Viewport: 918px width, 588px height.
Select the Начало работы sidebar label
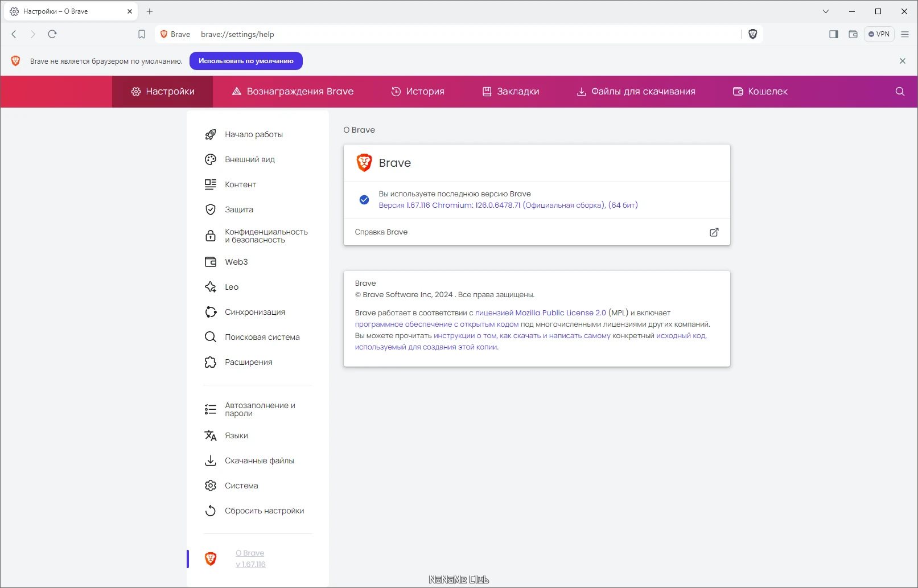254,134
